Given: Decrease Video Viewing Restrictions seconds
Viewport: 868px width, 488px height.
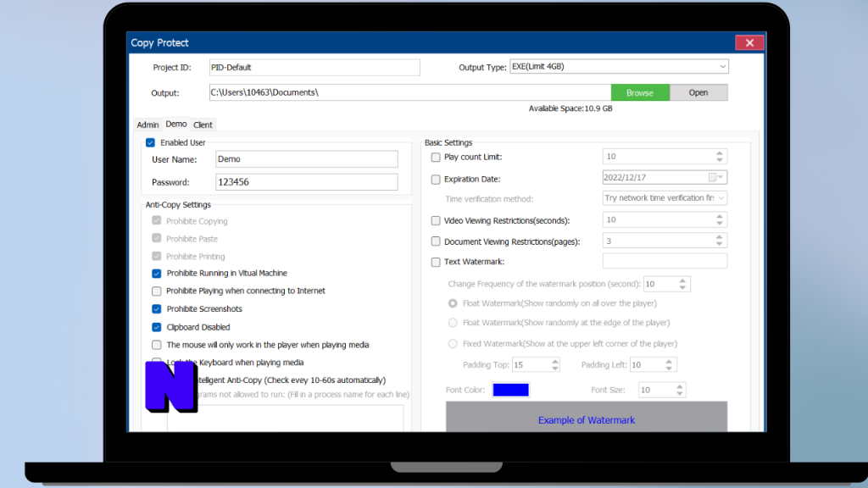Looking at the screenshot, I should (x=719, y=223).
